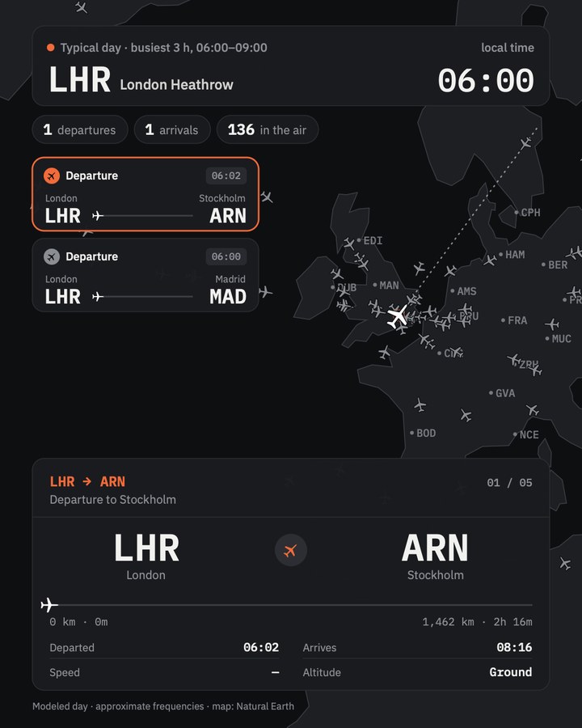
Task: Click the map: Natural Earth credit text
Action: pyautogui.click(x=253, y=706)
